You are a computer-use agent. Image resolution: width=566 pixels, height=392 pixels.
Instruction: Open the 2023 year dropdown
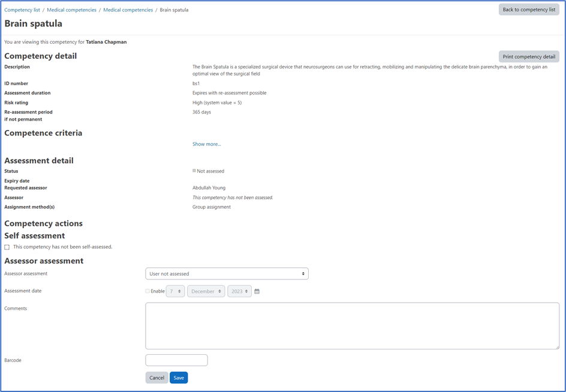pyautogui.click(x=239, y=291)
